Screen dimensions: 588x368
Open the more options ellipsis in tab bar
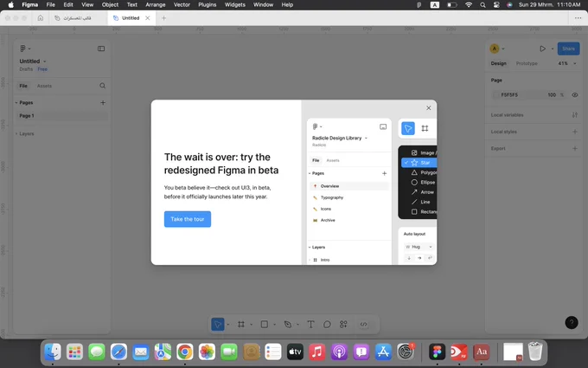click(578, 18)
